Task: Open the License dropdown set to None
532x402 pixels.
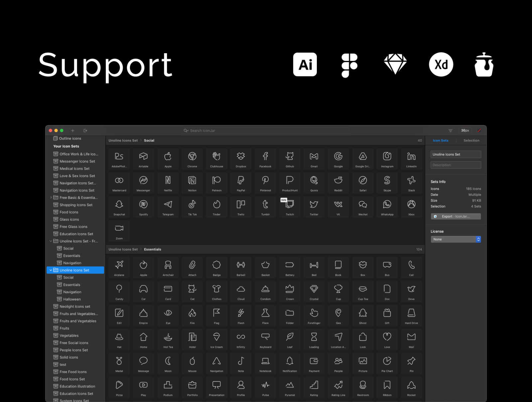Action: click(456, 239)
